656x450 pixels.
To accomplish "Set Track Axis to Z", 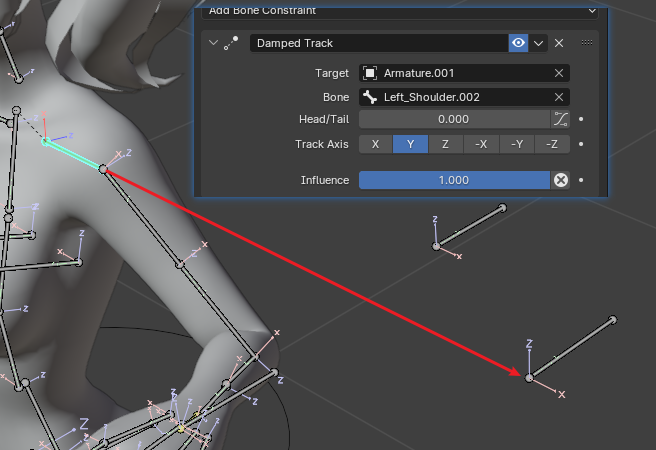I will coord(446,144).
